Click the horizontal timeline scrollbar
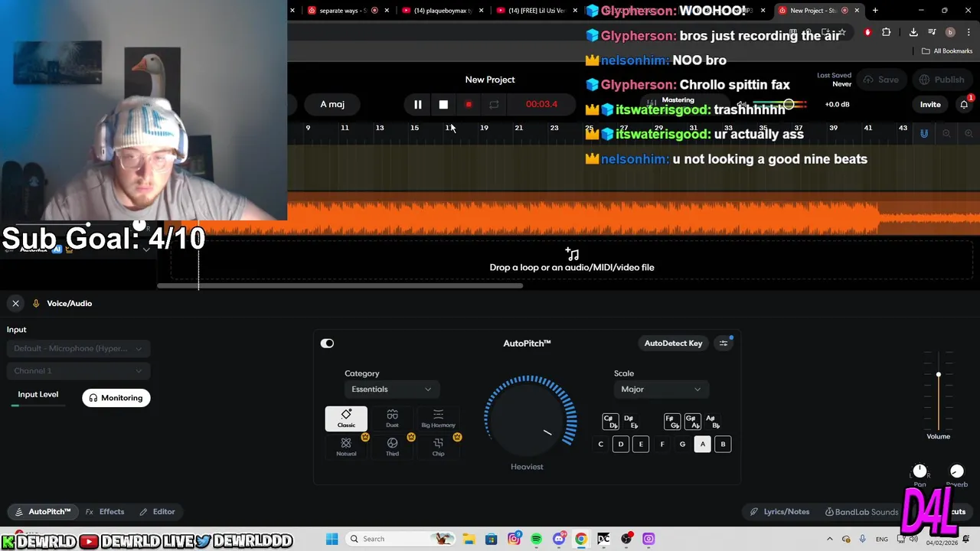The width and height of the screenshot is (980, 551). [340, 286]
